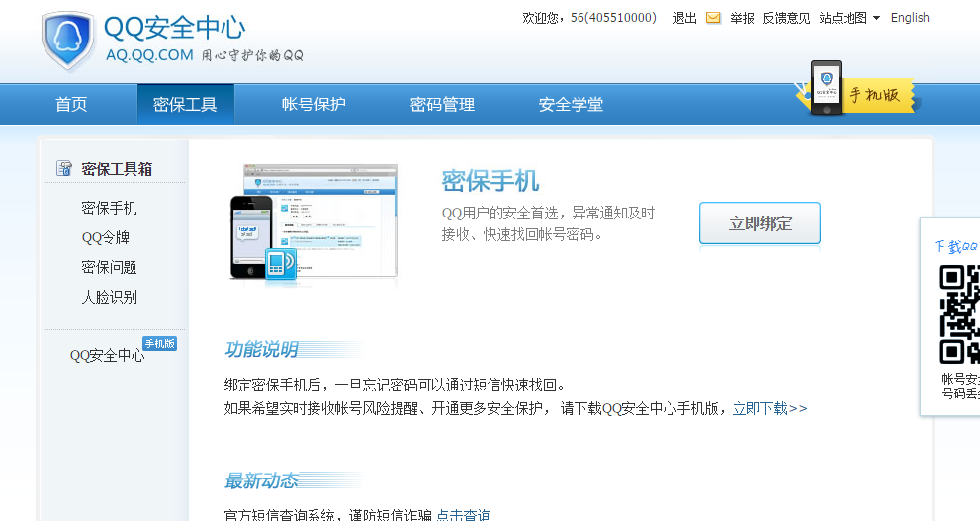
Task: Click the 反馈意见 link
Action: pyautogui.click(x=786, y=18)
